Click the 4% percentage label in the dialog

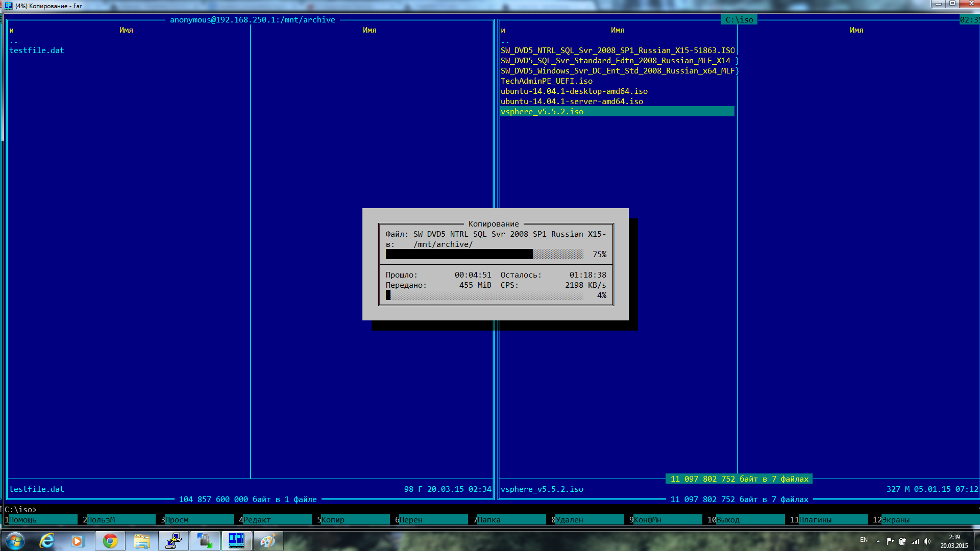(x=602, y=295)
